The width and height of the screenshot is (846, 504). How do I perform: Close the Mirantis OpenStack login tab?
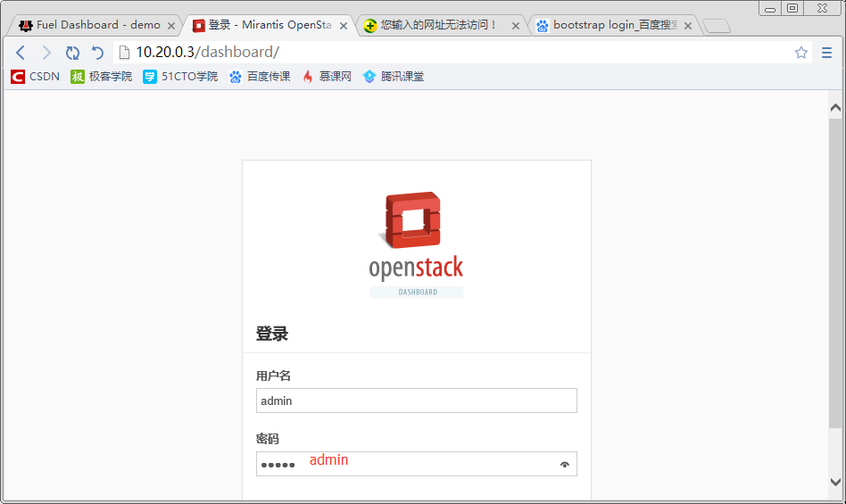(x=344, y=25)
